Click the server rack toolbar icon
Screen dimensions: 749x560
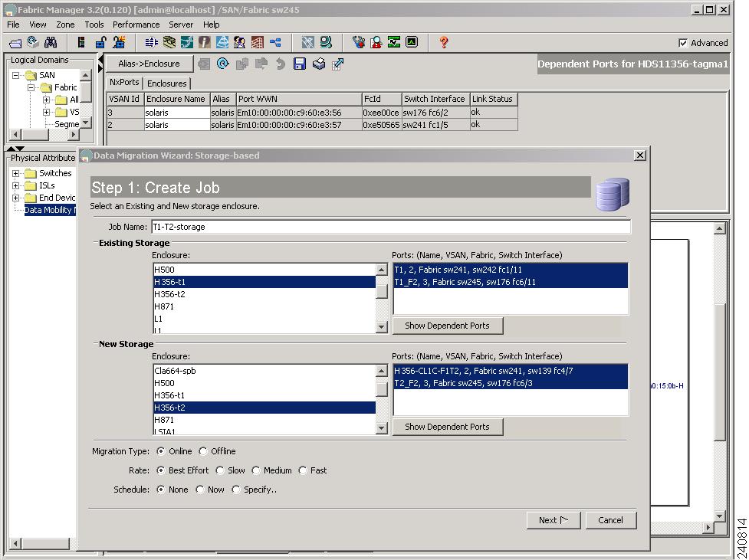coord(82,42)
